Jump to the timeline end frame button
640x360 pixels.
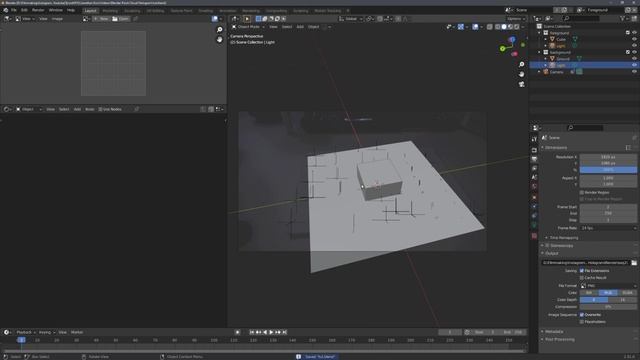[284, 332]
